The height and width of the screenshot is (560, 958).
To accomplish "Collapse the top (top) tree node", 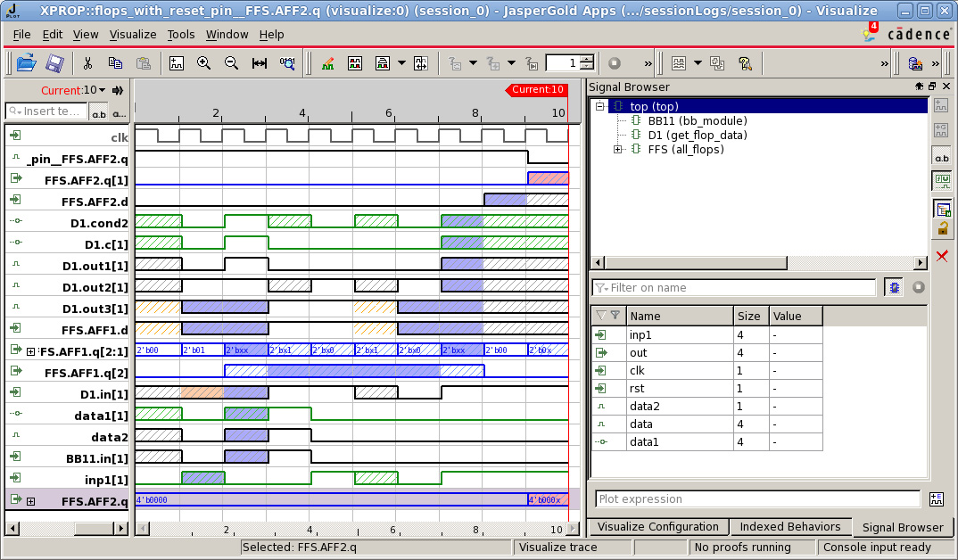I will point(600,106).
